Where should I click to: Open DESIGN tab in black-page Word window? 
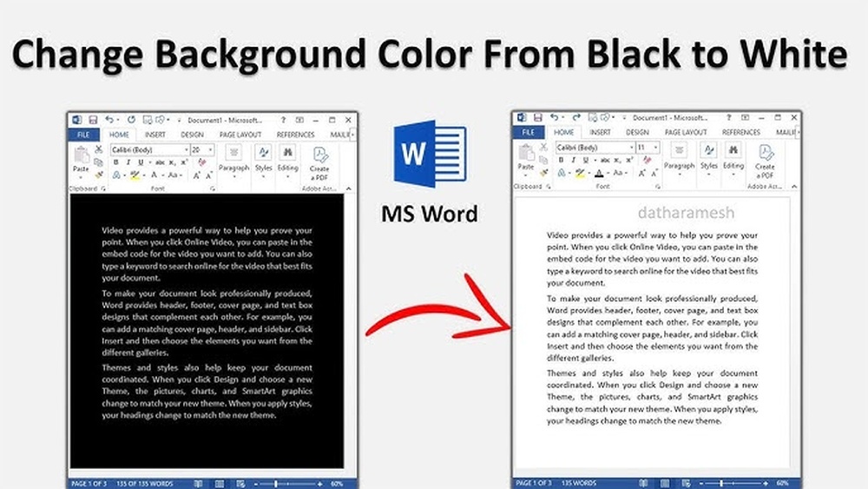192,135
